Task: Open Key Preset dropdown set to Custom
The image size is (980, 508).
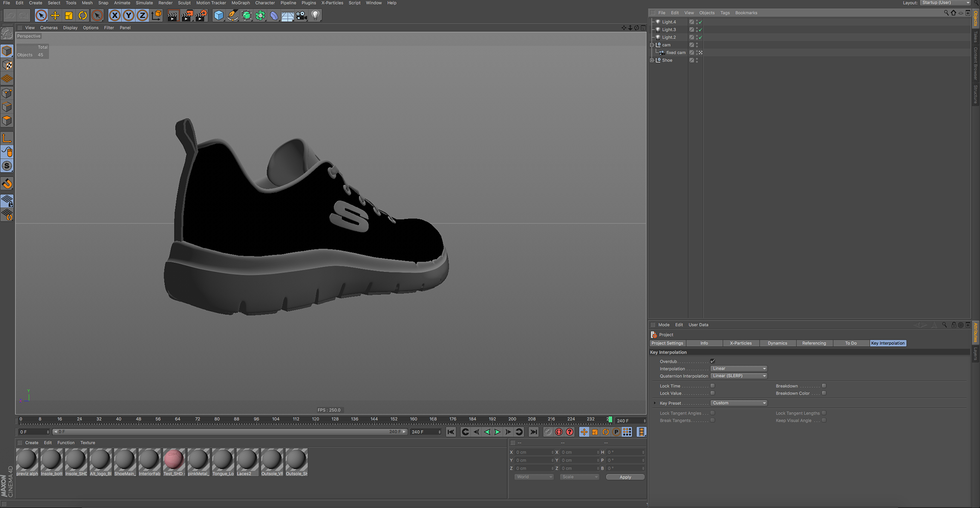Action: pos(739,403)
